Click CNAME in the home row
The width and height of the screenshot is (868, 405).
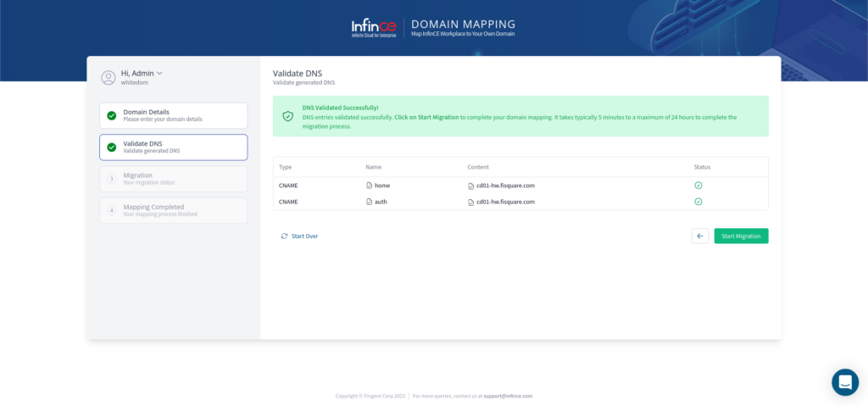(288, 186)
